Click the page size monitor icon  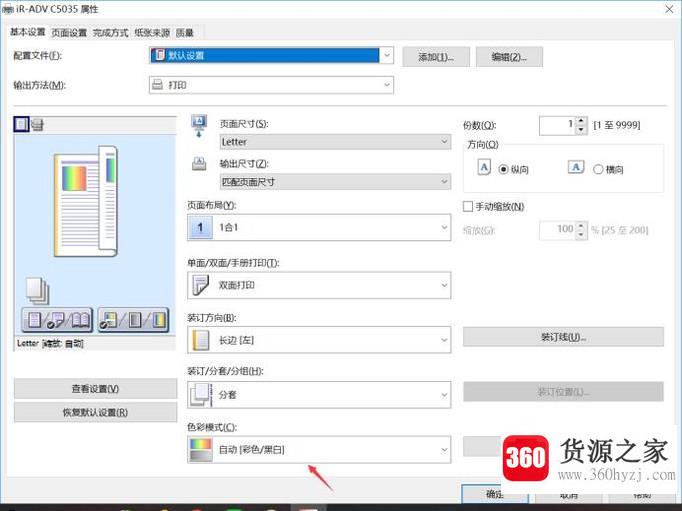[199, 126]
